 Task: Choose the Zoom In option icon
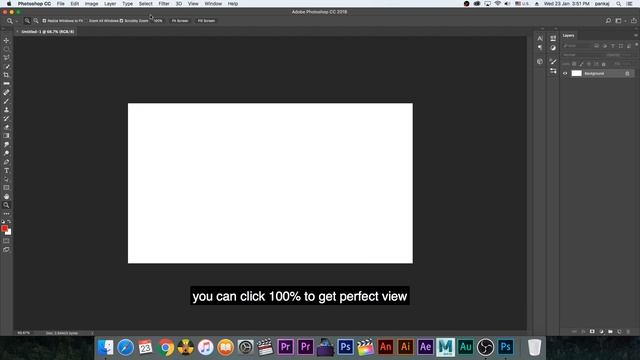27,20
